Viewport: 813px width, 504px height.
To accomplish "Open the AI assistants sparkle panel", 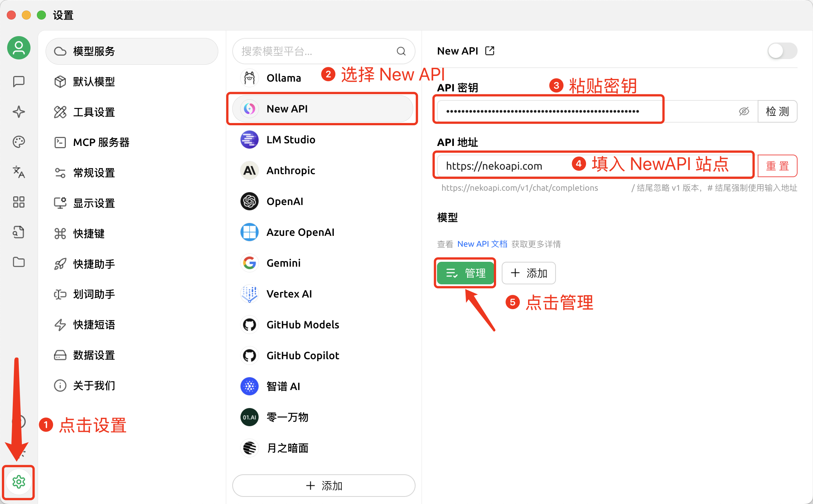I will (x=18, y=112).
